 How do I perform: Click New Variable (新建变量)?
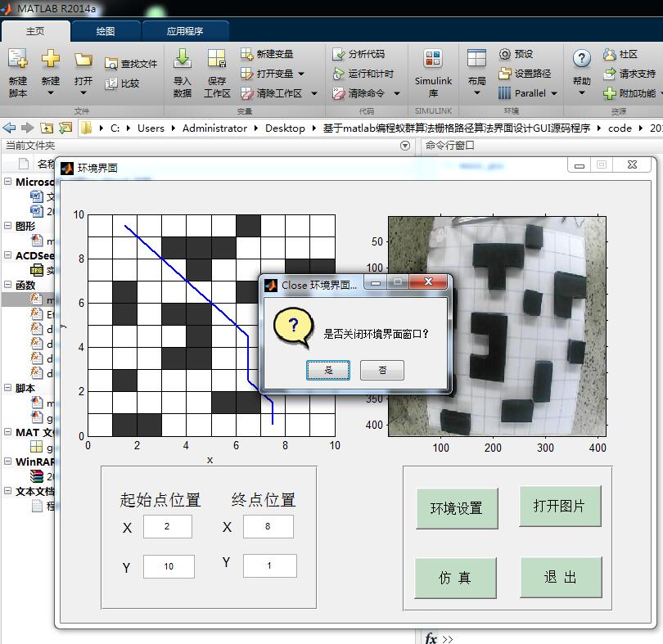click(267, 54)
